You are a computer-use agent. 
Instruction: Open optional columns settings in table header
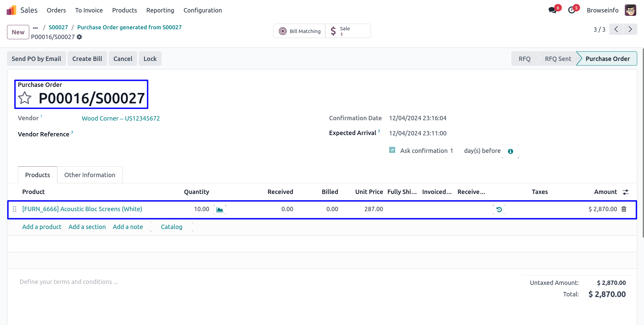[625, 192]
